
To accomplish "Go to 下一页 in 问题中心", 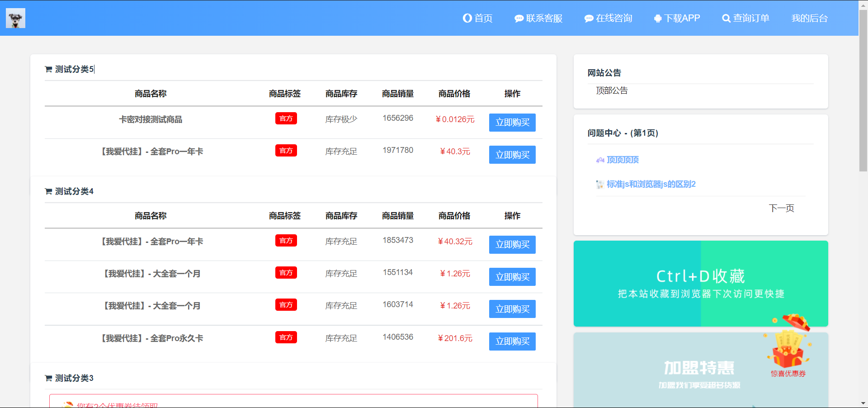I will 781,208.
